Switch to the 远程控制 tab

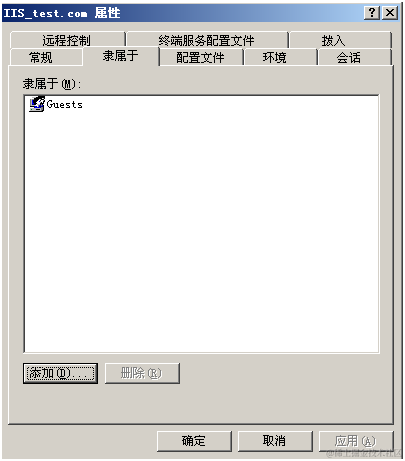pos(67,40)
